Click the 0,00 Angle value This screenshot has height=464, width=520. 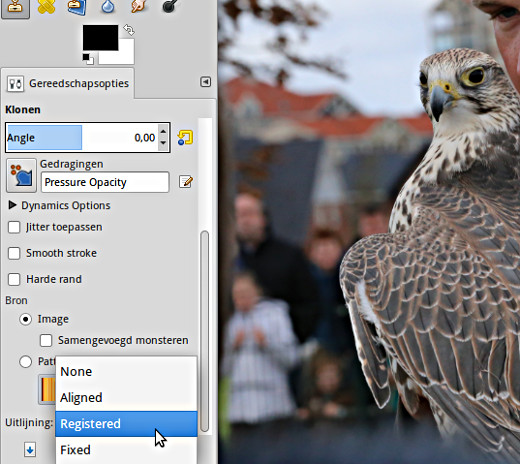click(145, 138)
